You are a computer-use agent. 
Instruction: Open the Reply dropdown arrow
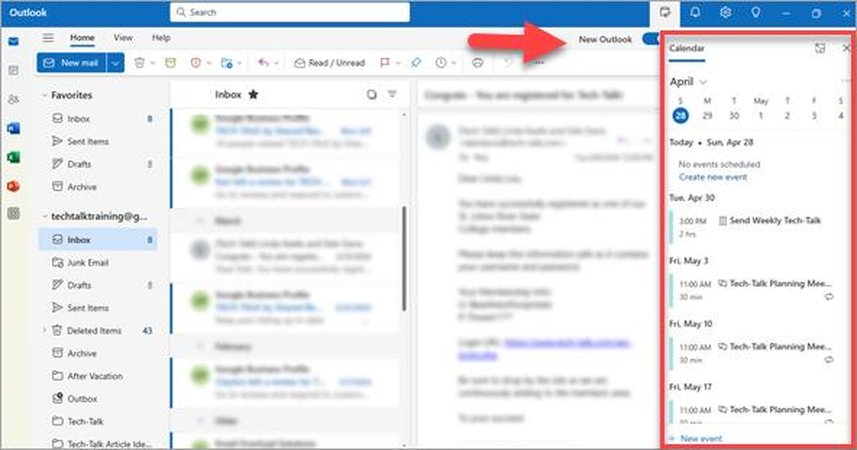[x=276, y=63]
